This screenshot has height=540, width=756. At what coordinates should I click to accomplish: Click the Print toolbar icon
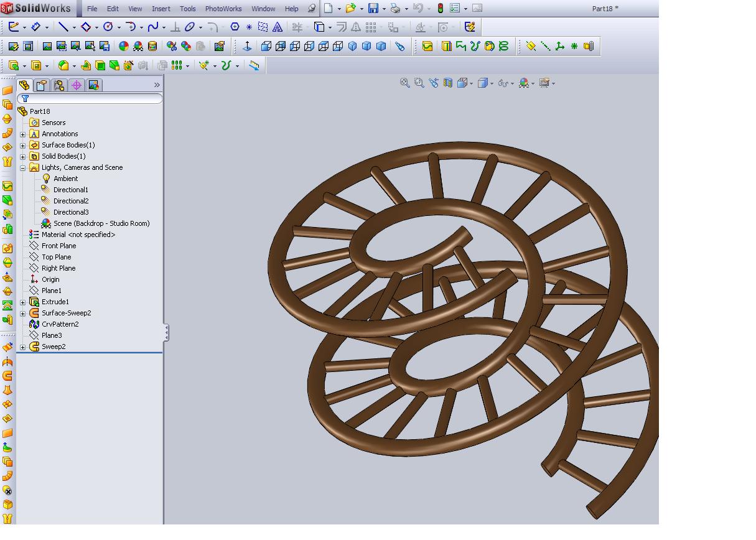click(395, 8)
